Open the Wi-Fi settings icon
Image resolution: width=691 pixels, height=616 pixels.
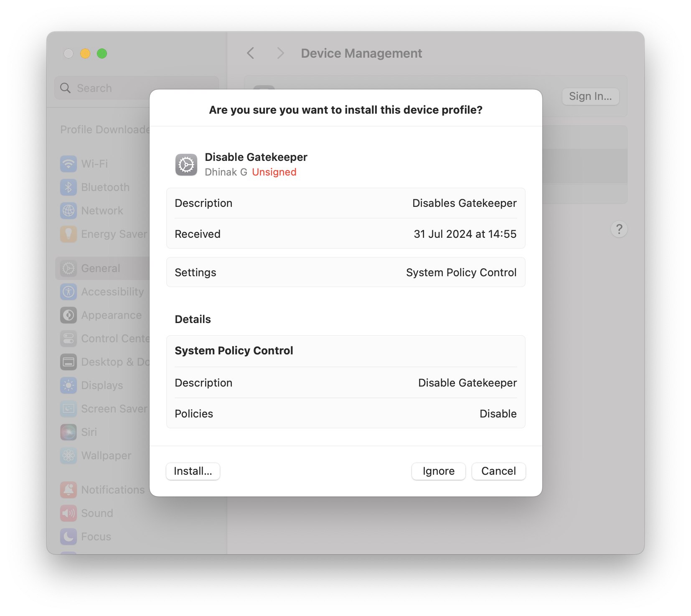tap(69, 164)
